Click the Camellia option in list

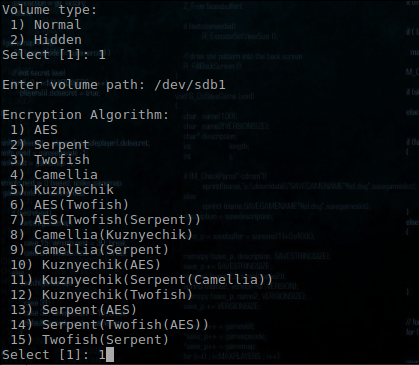[x=54, y=175]
